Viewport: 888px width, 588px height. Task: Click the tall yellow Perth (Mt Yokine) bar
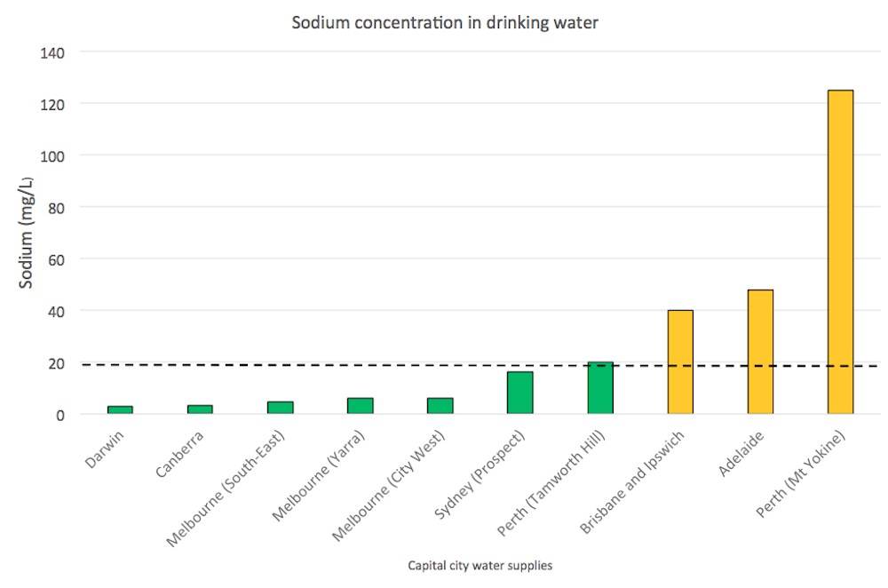coord(840,251)
